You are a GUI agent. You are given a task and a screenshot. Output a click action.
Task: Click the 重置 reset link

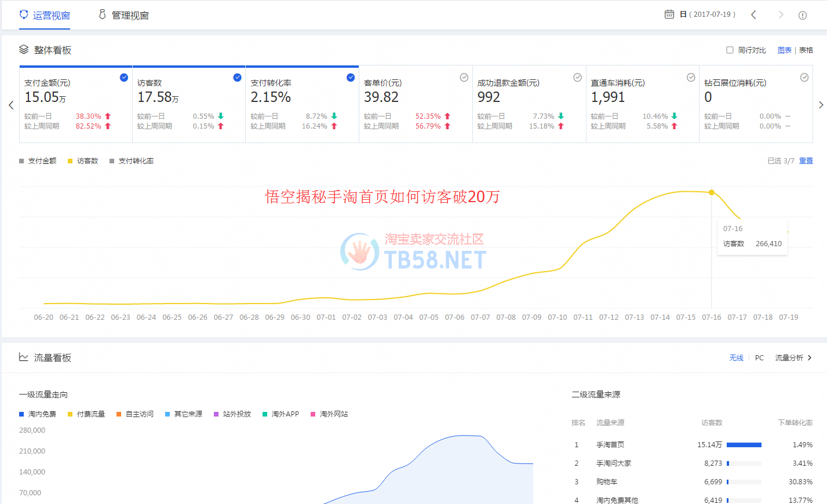(x=806, y=161)
